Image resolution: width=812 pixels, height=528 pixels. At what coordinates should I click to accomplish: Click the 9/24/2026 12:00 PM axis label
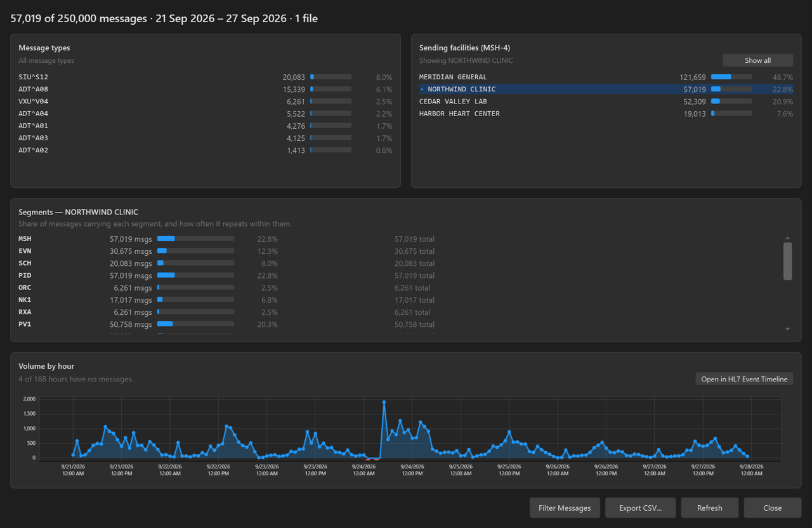412,470
